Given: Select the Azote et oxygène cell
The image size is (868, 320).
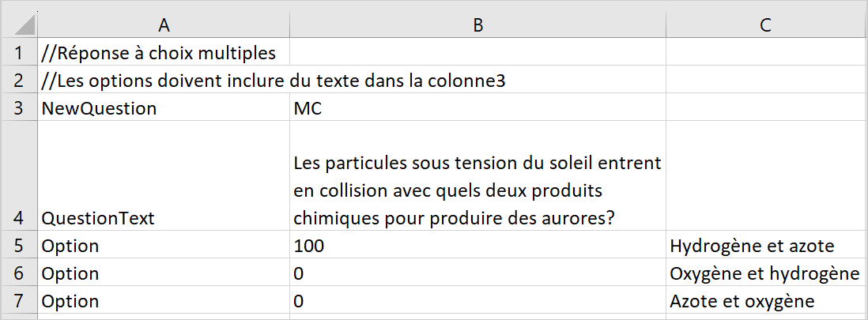Looking at the screenshot, I should pyautogui.click(x=767, y=300).
